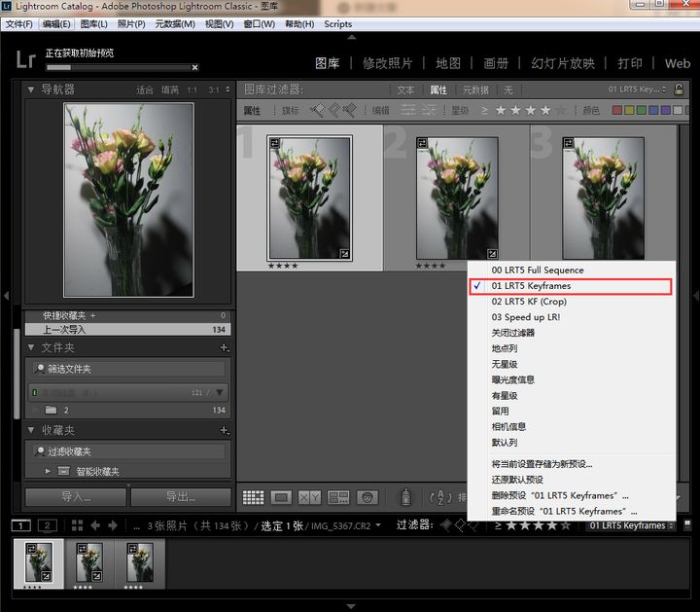Select the third grid photo thumbnail
The image size is (700, 612).
pos(603,198)
